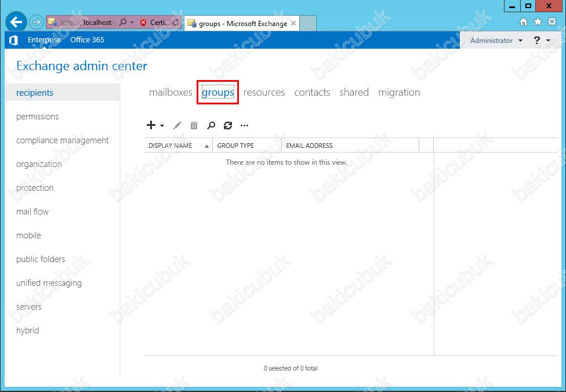Expand the help menu dropdown arrow

pos(549,41)
